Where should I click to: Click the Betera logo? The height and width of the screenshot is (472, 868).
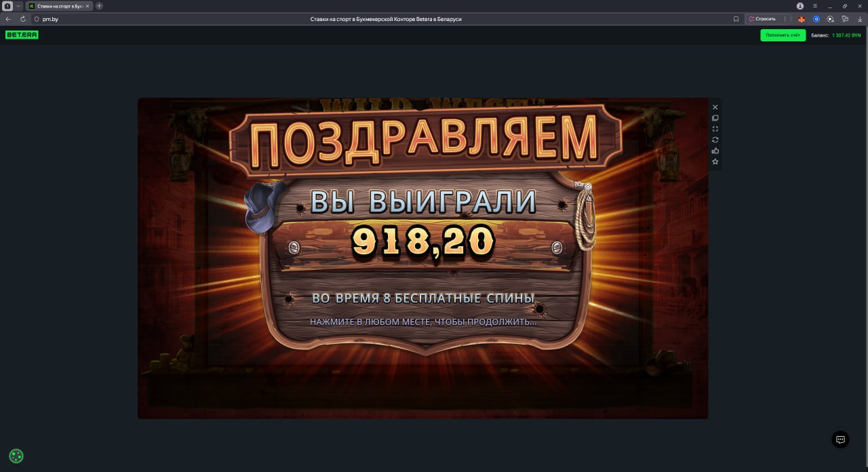pos(22,35)
